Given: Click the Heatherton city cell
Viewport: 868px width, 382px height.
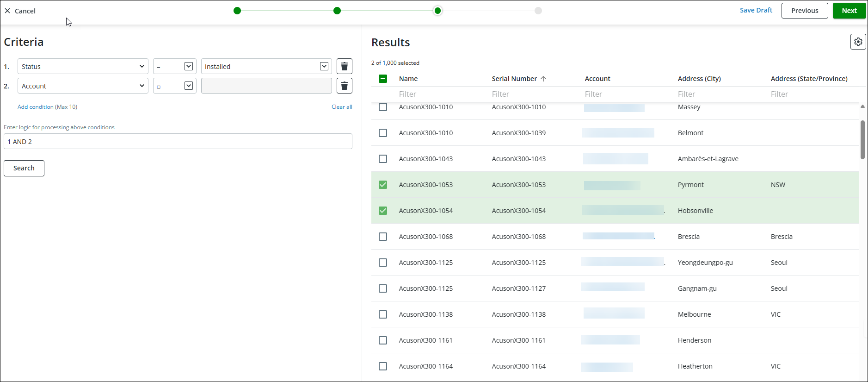Looking at the screenshot, I should 695,366.
